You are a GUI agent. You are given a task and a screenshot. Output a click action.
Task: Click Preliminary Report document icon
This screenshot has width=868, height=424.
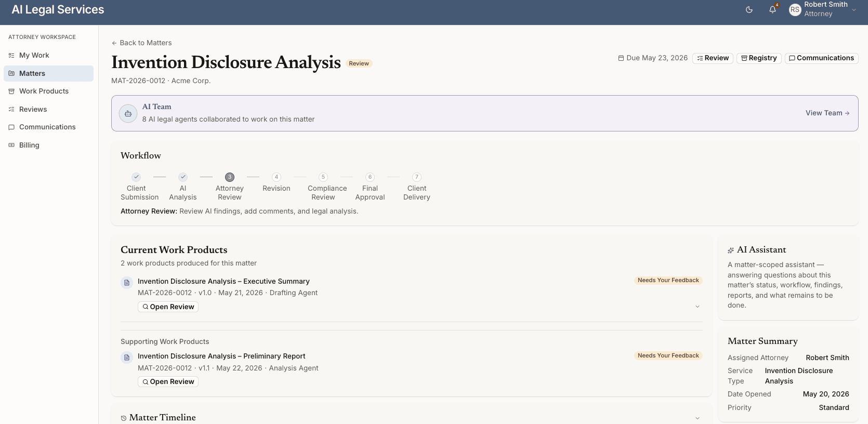127,357
